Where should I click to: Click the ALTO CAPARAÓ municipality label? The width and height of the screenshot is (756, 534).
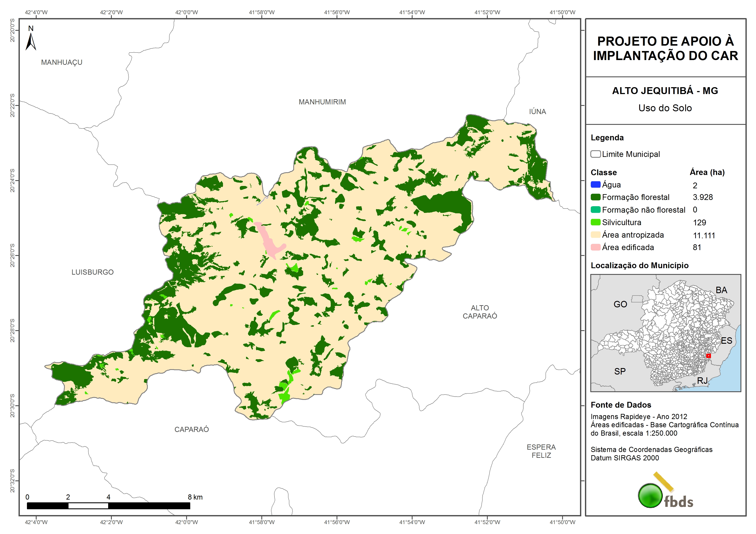(x=480, y=312)
